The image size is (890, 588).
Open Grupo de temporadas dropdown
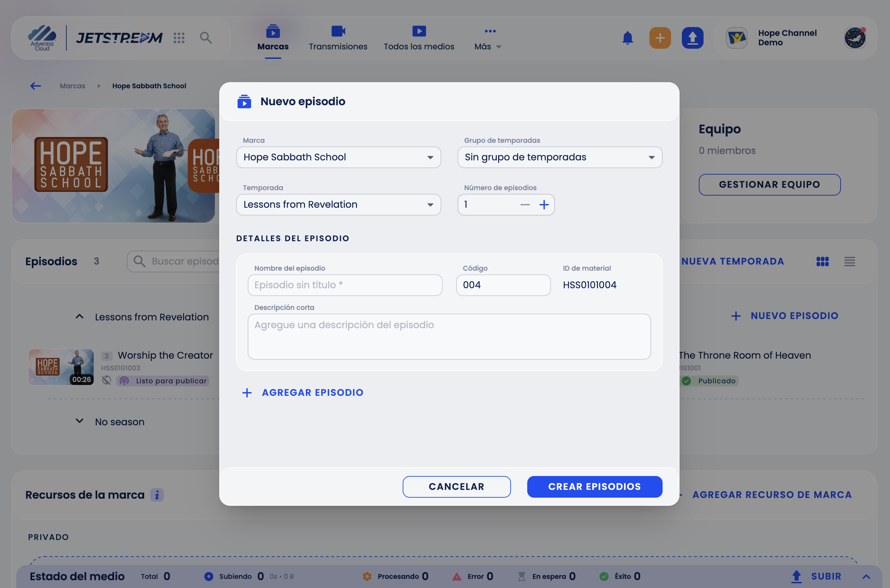click(x=560, y=157)
